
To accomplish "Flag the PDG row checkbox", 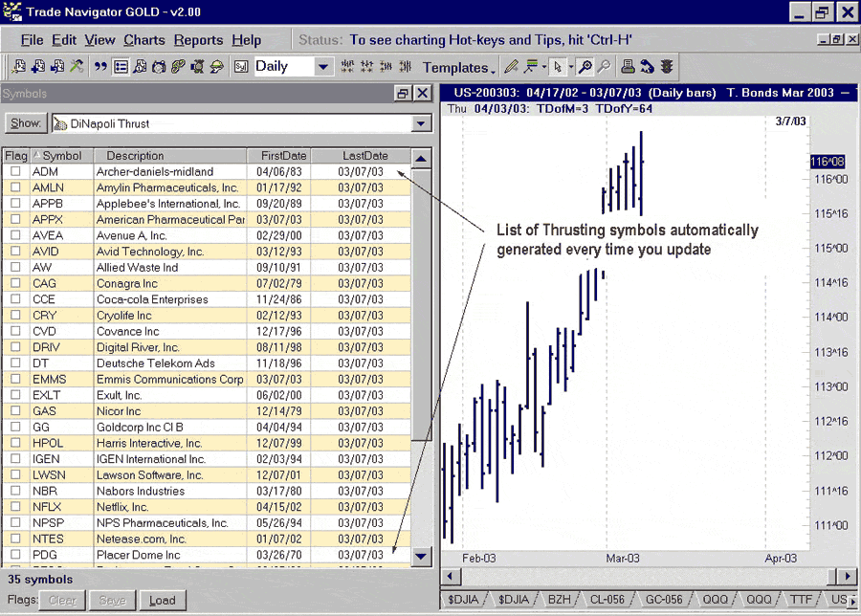I will (15, 554).
